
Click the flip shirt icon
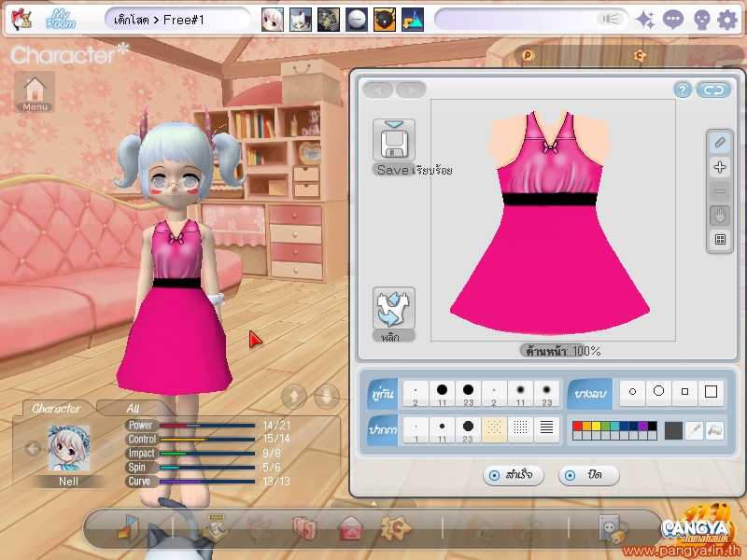click(393, 308)
